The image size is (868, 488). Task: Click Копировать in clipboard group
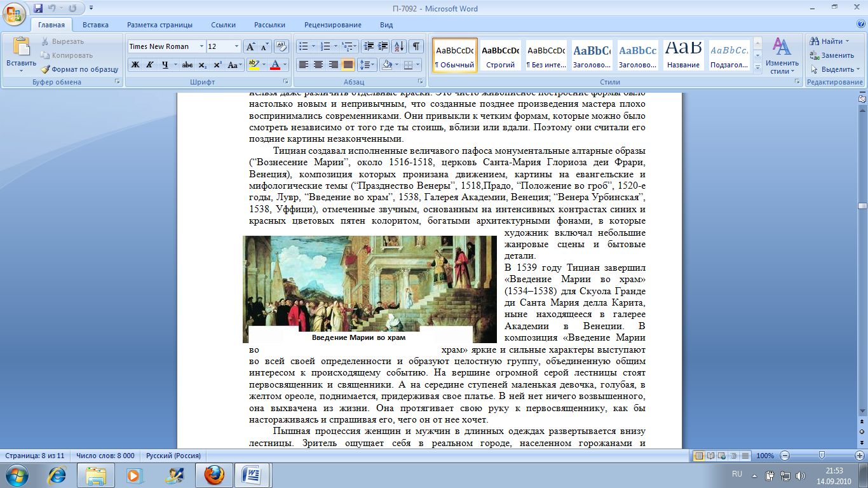click(67, 55)
